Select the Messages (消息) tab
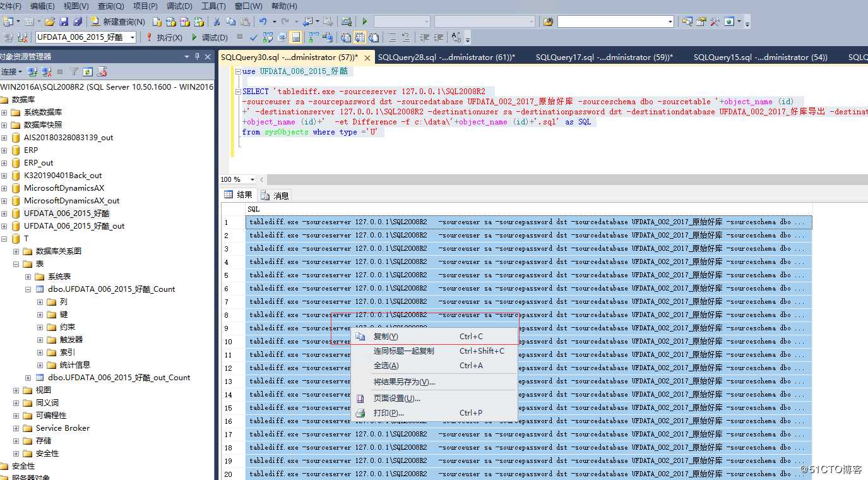This screenshot has width=868, height=480. 275,196
